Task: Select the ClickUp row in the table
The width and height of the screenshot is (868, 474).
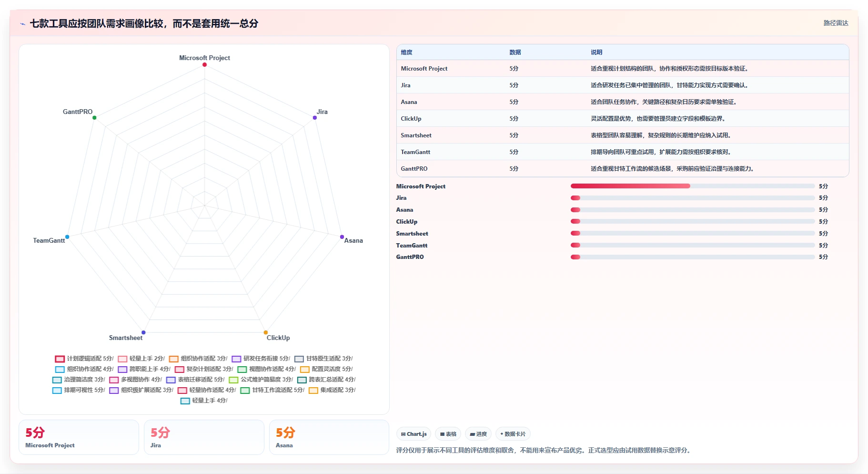Action: click(x=623, y=119)
